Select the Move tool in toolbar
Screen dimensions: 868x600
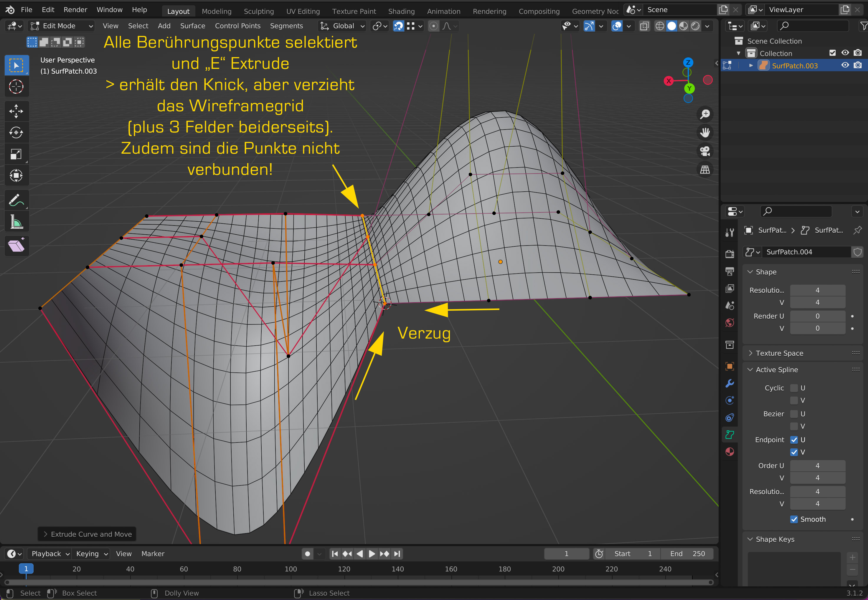coord(16,111)
